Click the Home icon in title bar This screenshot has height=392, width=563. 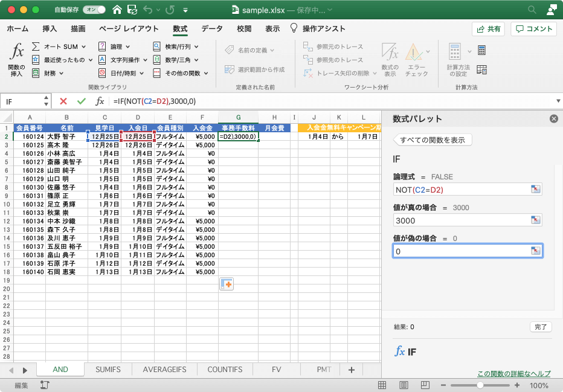117,10
